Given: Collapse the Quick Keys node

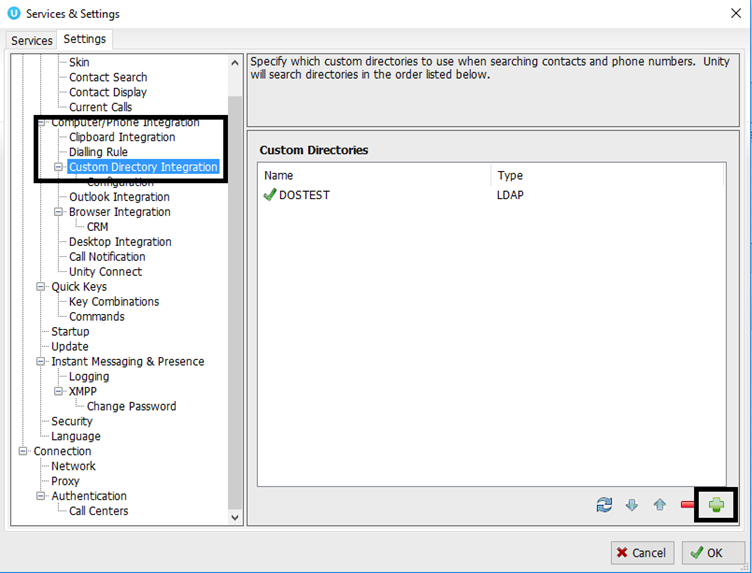Looking at the screenshot, I should click(x=41, y=286).
